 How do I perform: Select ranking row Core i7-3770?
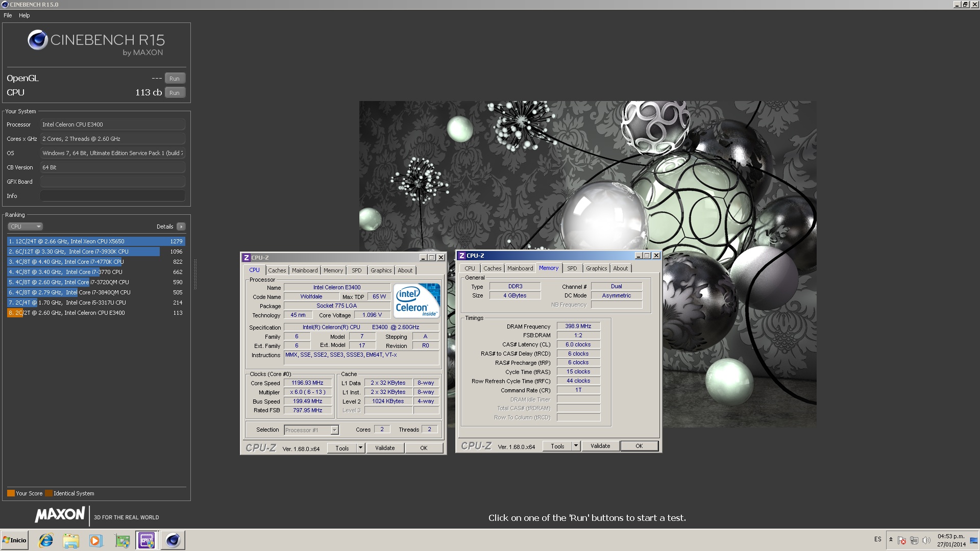click(96, 272)
